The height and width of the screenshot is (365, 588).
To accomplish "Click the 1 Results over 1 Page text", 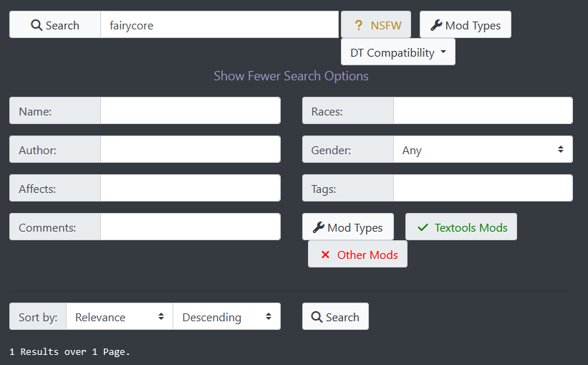I will [x=69, y=352].
